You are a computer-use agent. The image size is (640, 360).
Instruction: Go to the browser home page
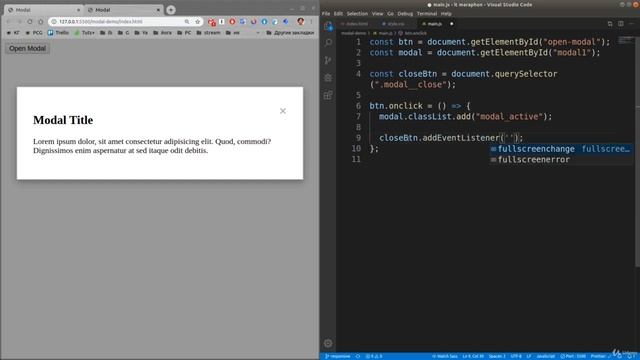point(40,21)
